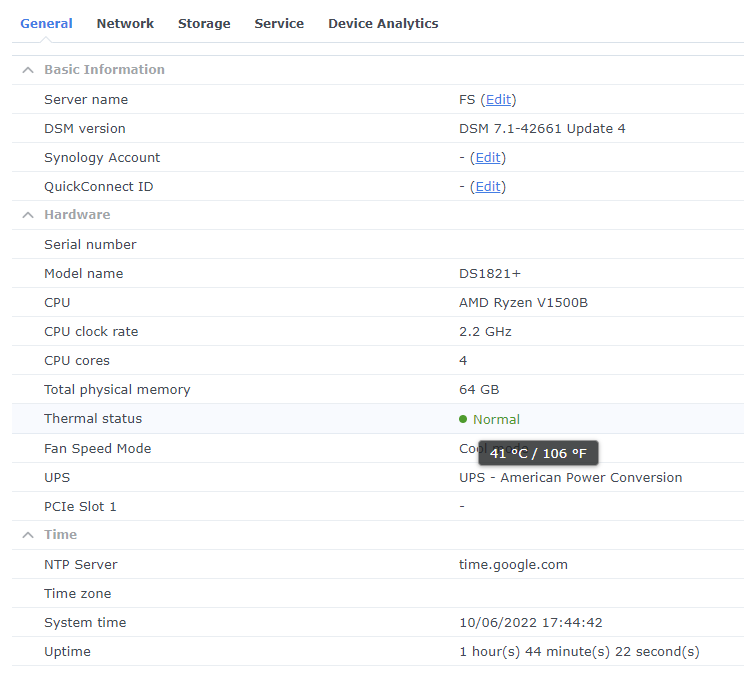
Task: Click Edit link next to server name FS
Action: coord(498,100)
